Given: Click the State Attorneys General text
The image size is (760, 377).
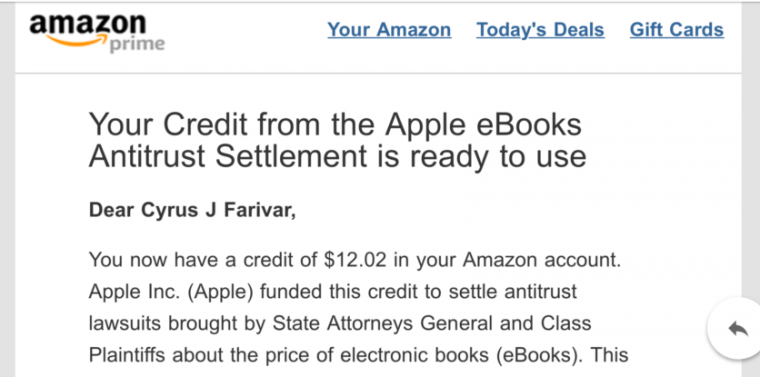Looking at the screenshot, I should pos(381,323).
